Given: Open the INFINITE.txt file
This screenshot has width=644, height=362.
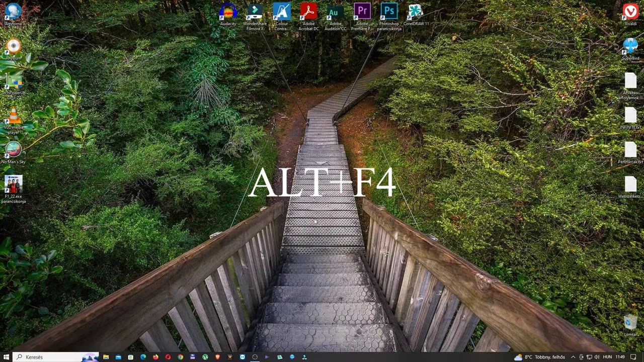Looking at the screenshot, I should (630, 118).
